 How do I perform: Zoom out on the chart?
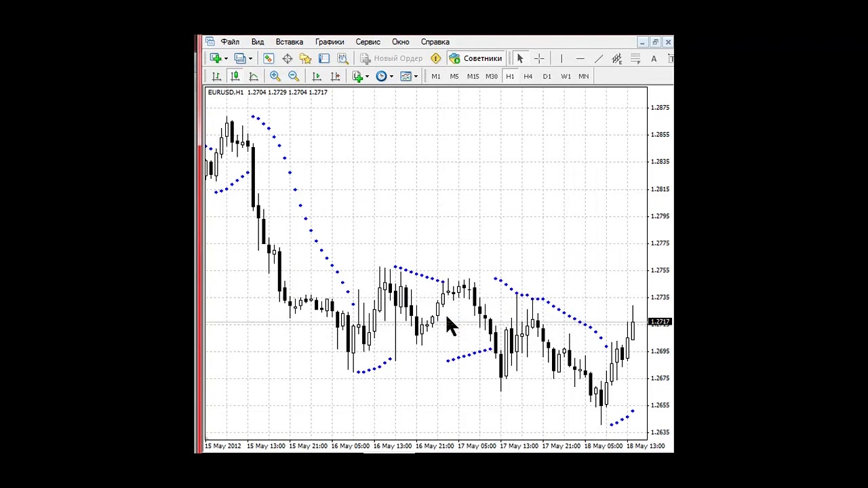pyautogui.click(x=293, y=77)
